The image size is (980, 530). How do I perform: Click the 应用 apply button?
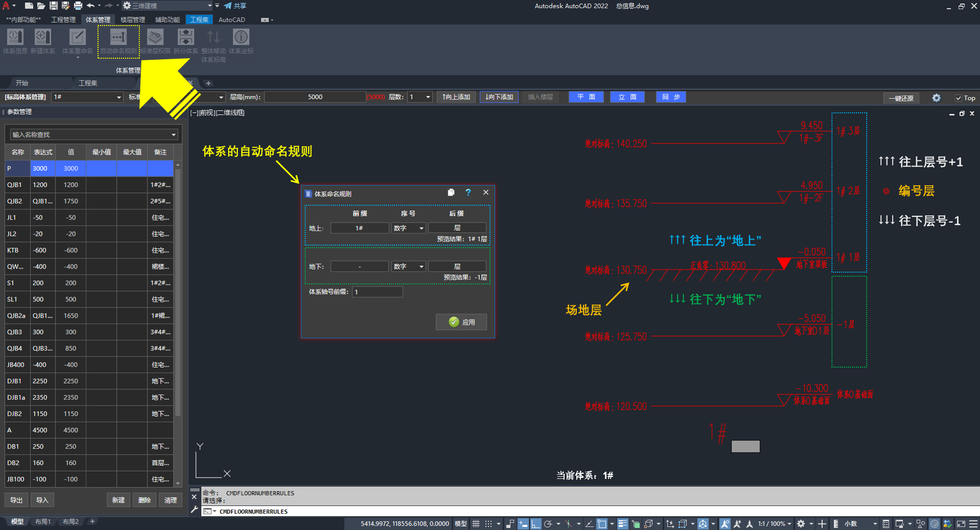click(x=461, y=322)
